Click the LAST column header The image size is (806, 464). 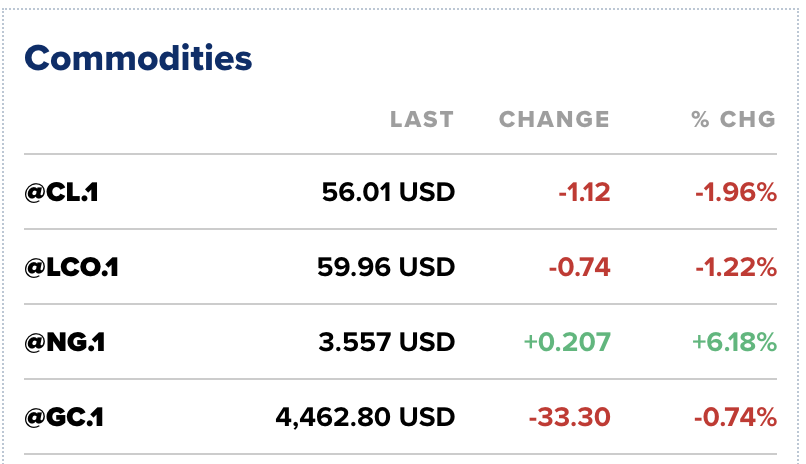click(421, 120)
